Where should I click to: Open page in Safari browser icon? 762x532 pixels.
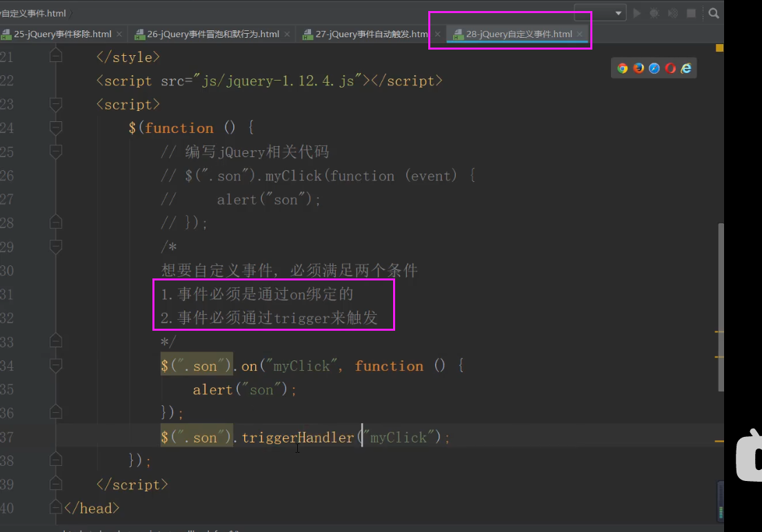coord(654,68)
